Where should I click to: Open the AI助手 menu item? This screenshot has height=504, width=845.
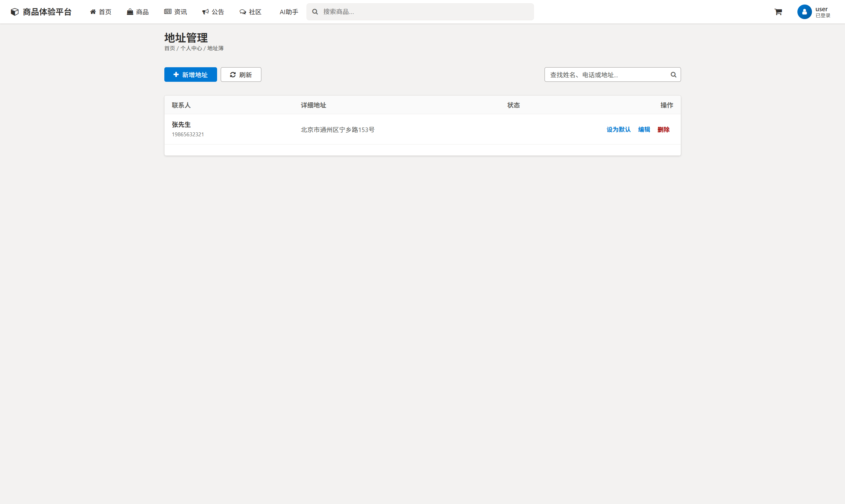click(x=289, y=12)
